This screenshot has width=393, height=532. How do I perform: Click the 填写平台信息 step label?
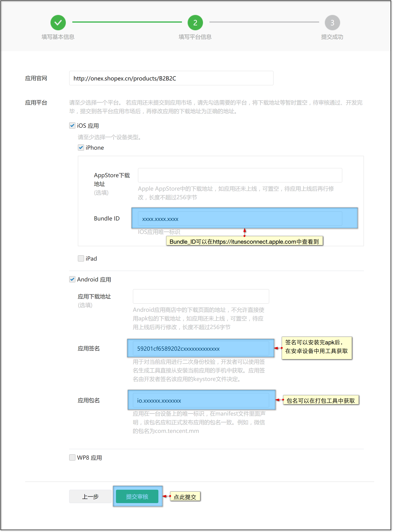click(195, 37)
